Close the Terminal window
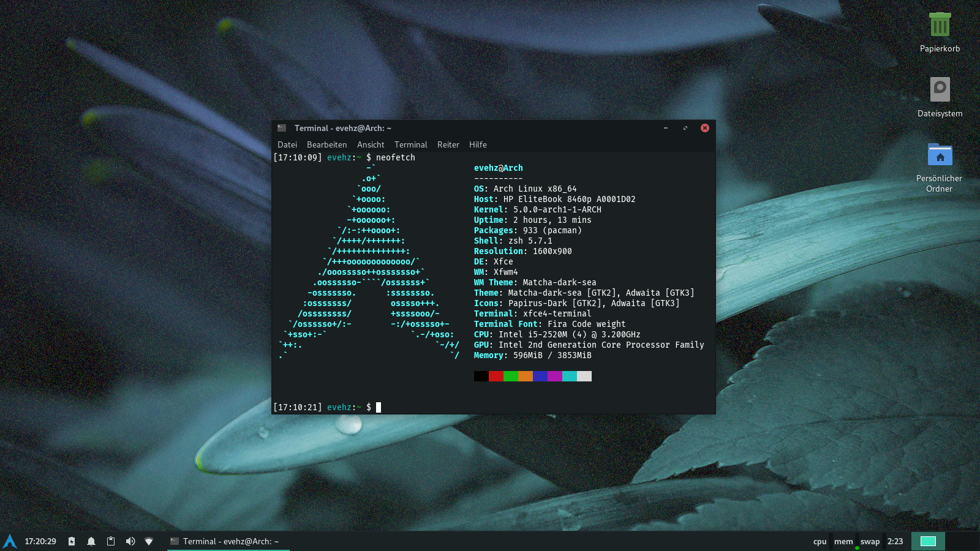Screen dimensions: 980x551 (705, 128)
